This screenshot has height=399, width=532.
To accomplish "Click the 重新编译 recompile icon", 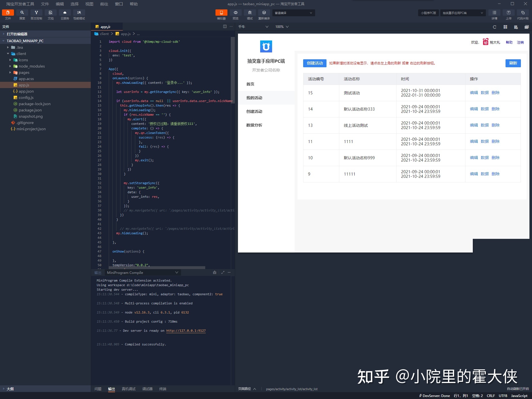I will pyautogui.click(x=264, y=13).
